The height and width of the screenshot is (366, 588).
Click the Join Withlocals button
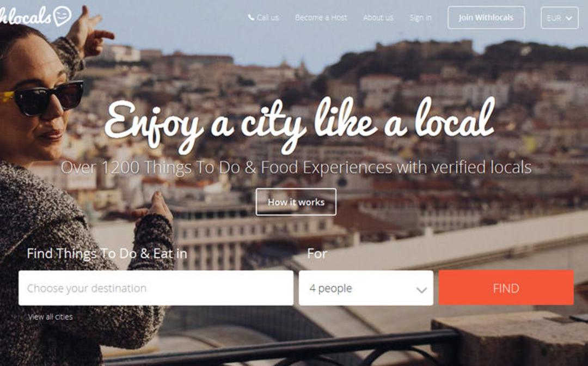[x=486, y=17]
